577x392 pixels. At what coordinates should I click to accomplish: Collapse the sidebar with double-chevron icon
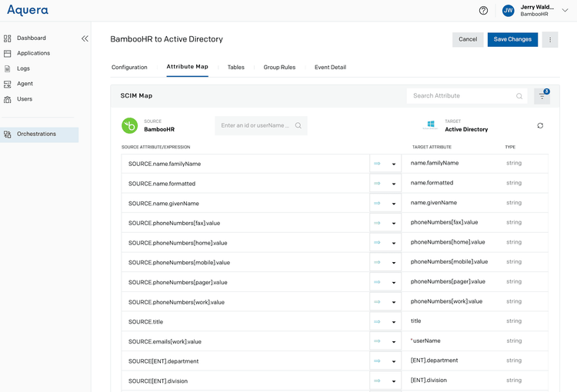[85, 38]
